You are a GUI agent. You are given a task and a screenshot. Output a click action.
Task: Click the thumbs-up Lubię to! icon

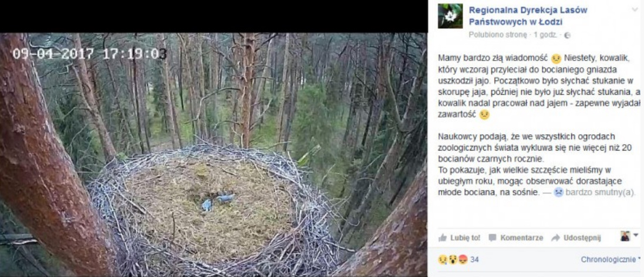tap(442, 238)
